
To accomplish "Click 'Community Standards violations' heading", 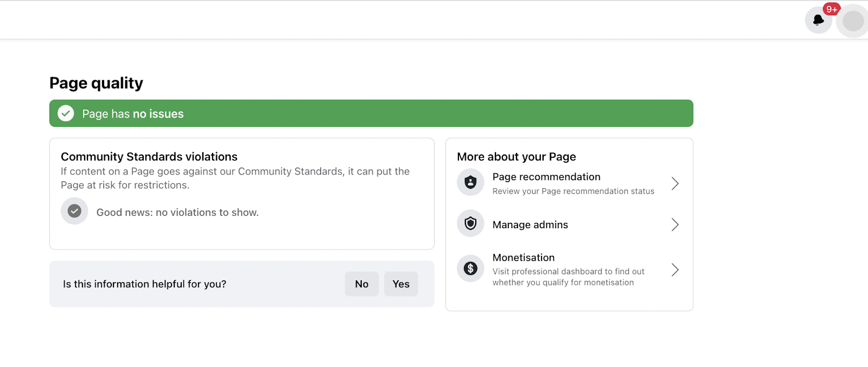I will (149, 157).
